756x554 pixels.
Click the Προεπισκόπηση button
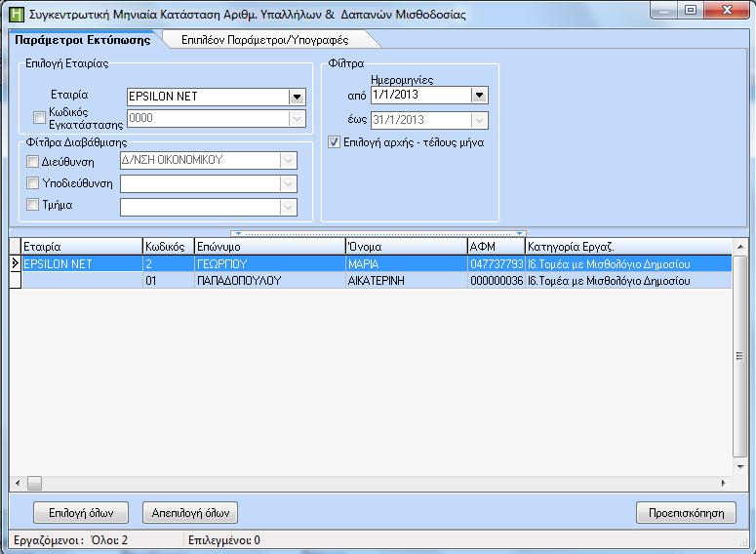pos(686,512)
